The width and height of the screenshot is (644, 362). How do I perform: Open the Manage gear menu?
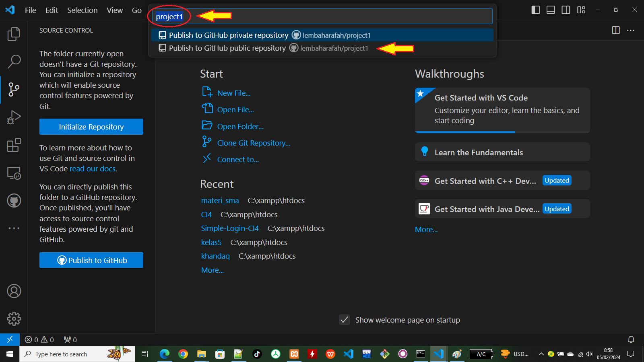click(x=14, y=319)
